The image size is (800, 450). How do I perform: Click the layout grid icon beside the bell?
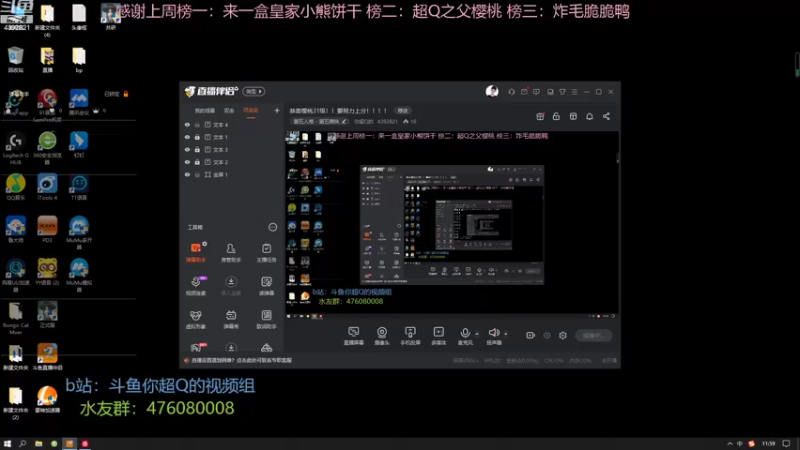tap(573, 116)
